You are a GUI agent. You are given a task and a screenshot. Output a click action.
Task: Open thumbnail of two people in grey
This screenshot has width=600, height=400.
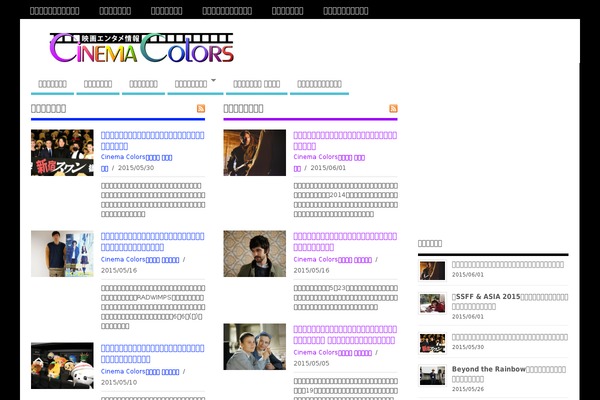pos(255,347)
